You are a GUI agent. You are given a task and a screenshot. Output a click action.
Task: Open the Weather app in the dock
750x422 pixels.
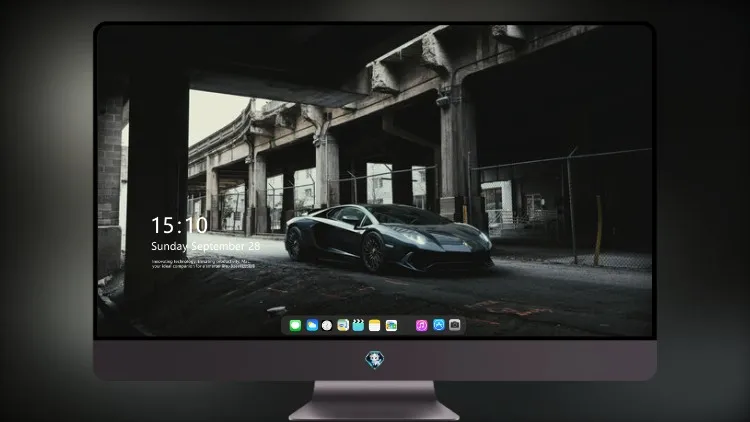pyautogui.click(x=312, y=325)
